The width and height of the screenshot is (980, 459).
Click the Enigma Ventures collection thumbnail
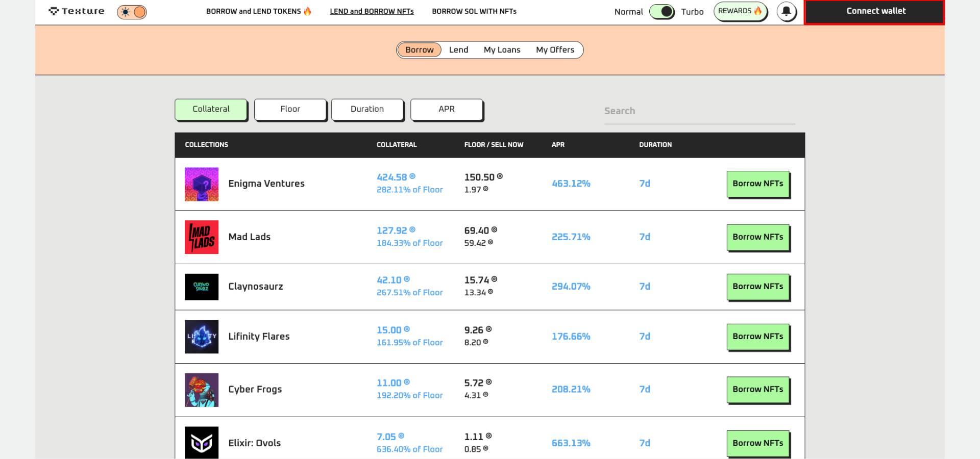point(202,184)
